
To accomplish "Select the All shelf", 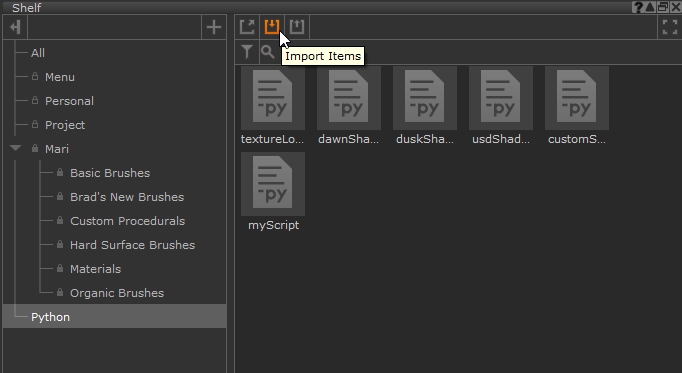I will (x=38, y=53).
